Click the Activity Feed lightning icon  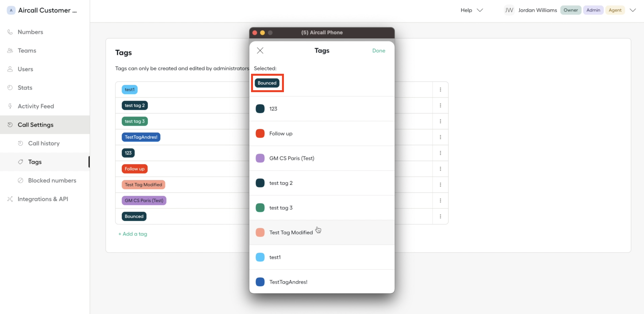pos(10,106)
